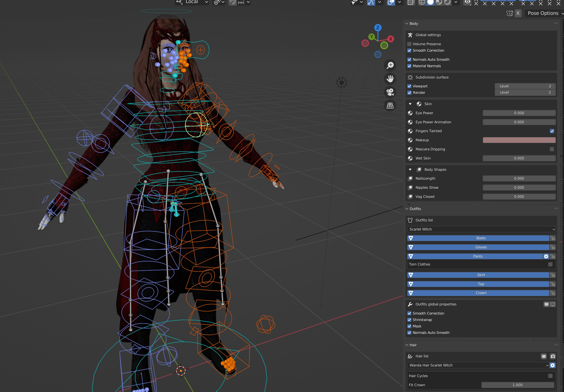Disable the Fingers Tainted checkbox
Screen dimensions: 564x392
[552, 131]
